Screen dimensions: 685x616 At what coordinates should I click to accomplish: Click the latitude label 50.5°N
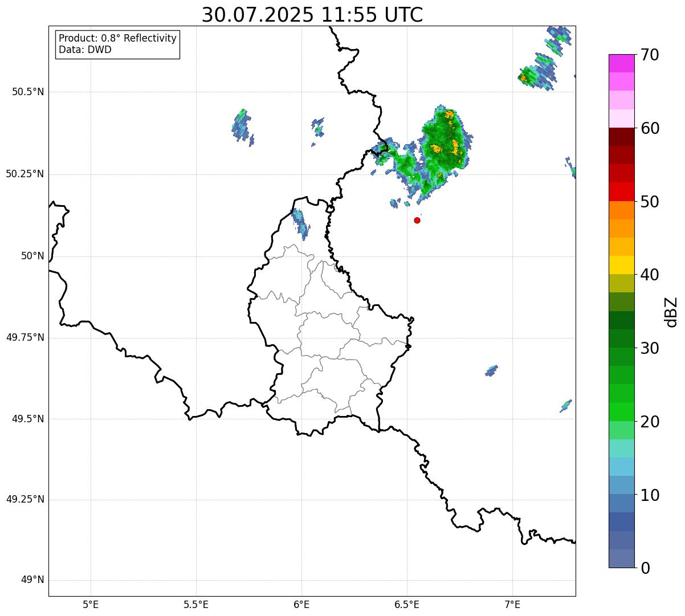click(x=28, y=92)
